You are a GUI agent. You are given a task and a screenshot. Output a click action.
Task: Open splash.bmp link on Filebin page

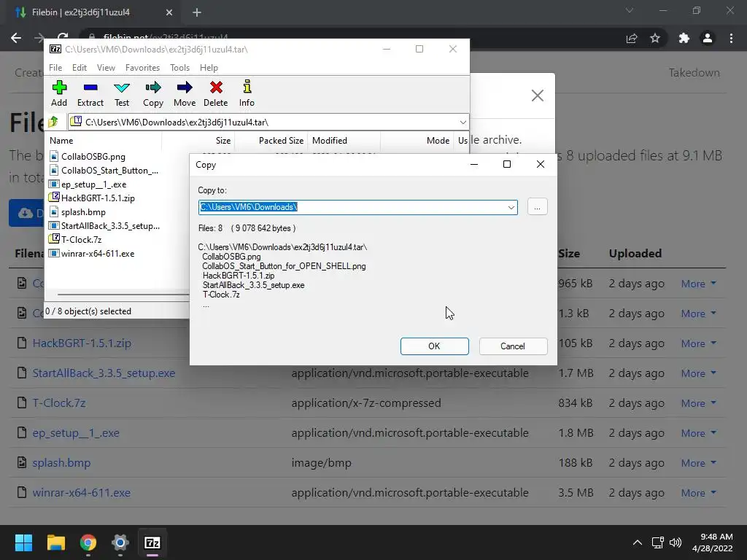click(61, 463)
